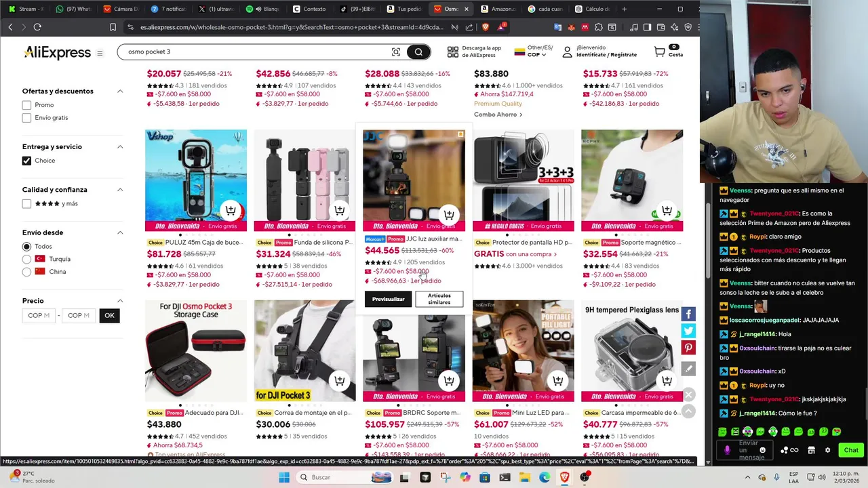
Task: Click the green Chat send button
Action: point(850,450)
